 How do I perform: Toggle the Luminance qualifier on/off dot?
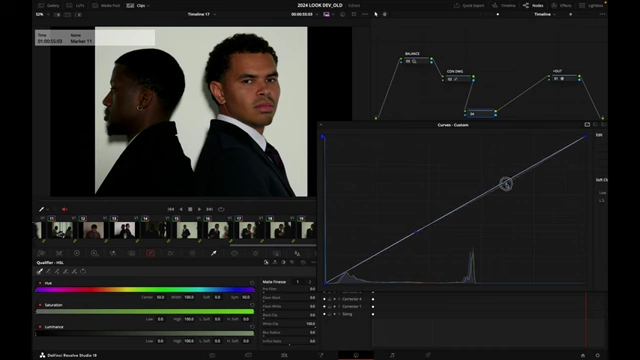[40, 327]
